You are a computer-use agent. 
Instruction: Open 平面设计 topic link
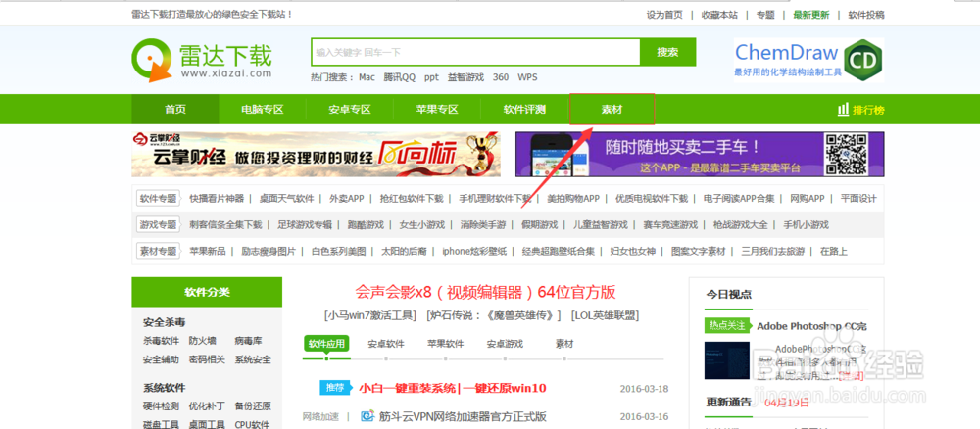click(x=858, y=199)
